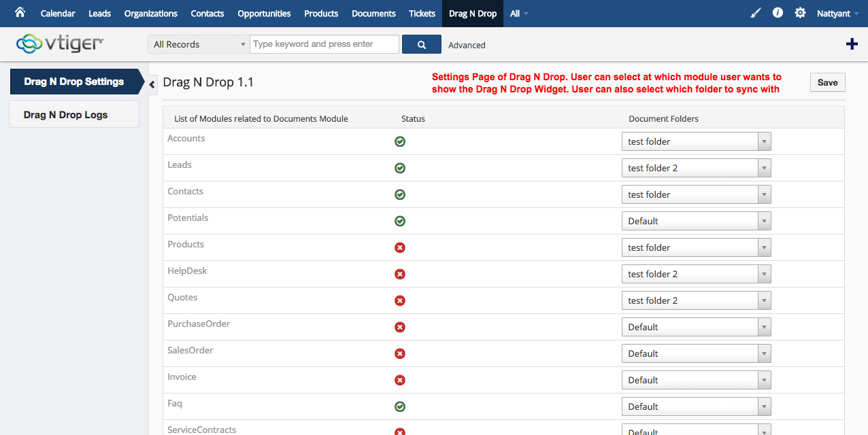Click the Save button

click(827, 82)
